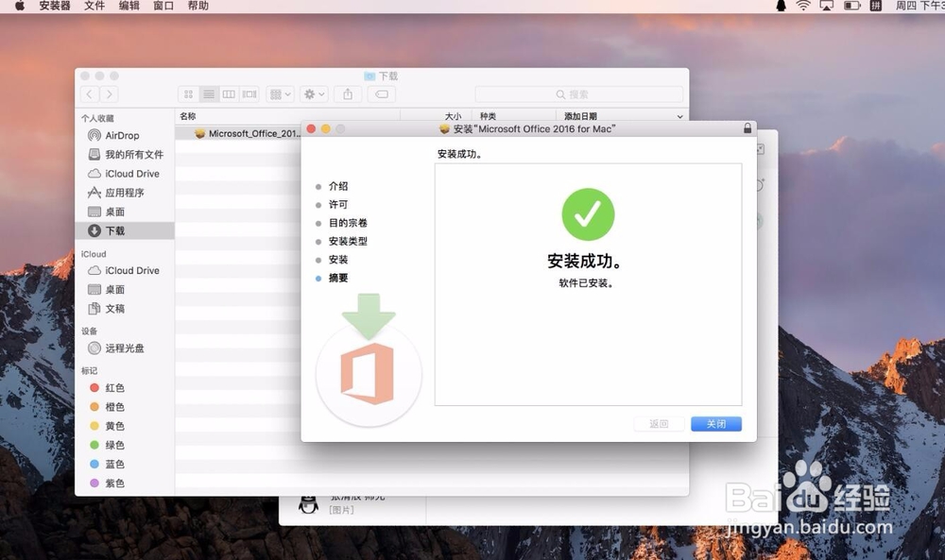Open the 拼 input method menu
The height and width of the screenshot is (560, 945).
pos(876,6)
